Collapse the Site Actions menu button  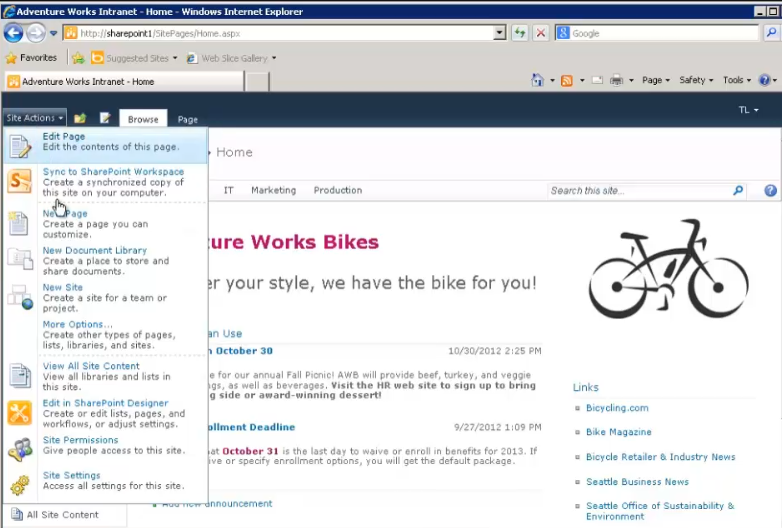34,118
